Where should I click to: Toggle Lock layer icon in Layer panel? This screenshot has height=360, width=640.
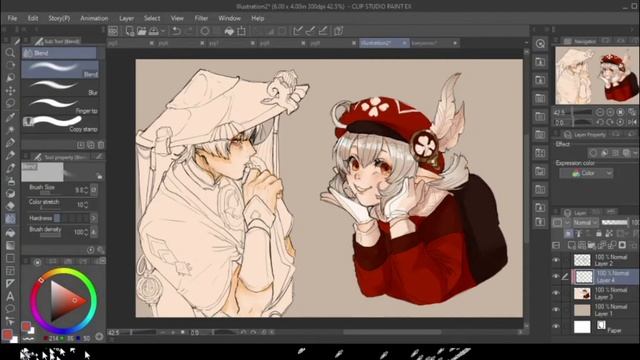tap(598, 233)
